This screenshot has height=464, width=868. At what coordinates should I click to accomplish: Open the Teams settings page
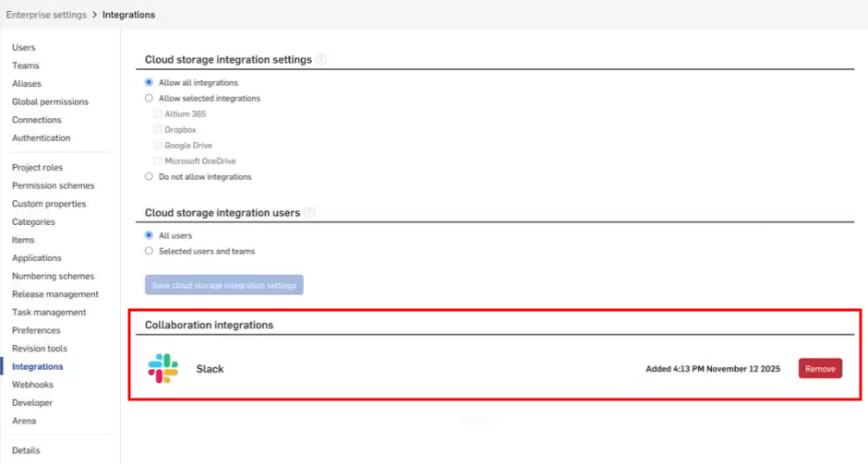click(x=26, y=65)
